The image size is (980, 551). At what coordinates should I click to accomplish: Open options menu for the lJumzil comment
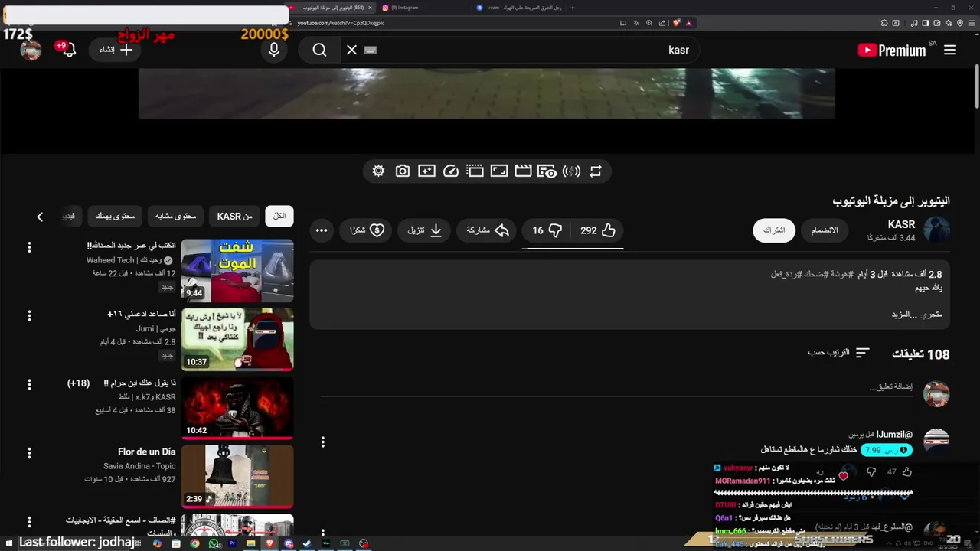tap(323, 442)
